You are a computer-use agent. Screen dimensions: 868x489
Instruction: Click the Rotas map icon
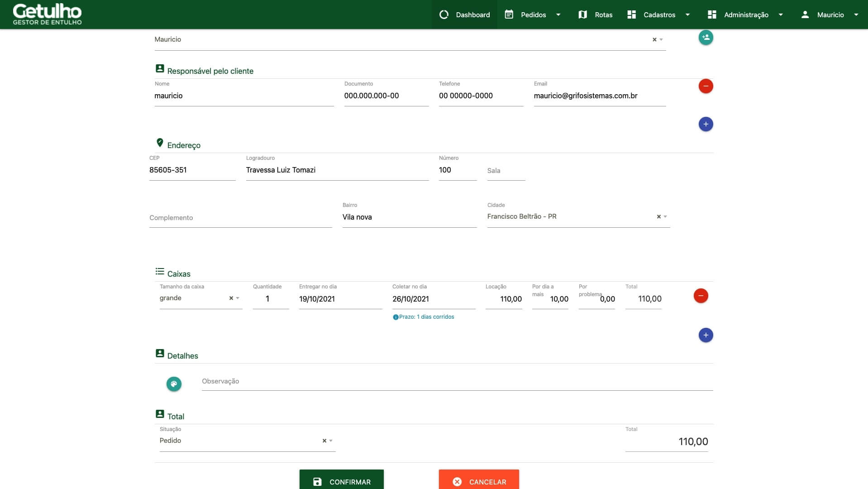click(582, 14)
